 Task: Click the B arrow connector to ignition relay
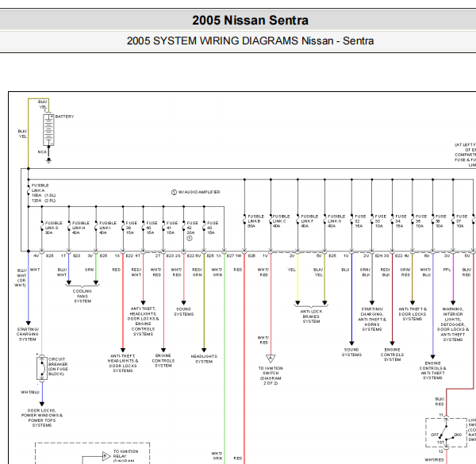coord(106,456)
